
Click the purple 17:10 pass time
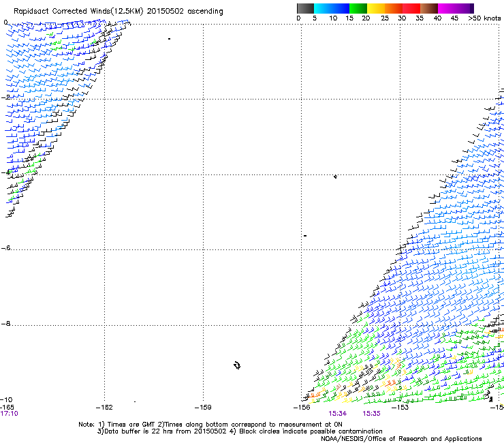pos(9,414)
